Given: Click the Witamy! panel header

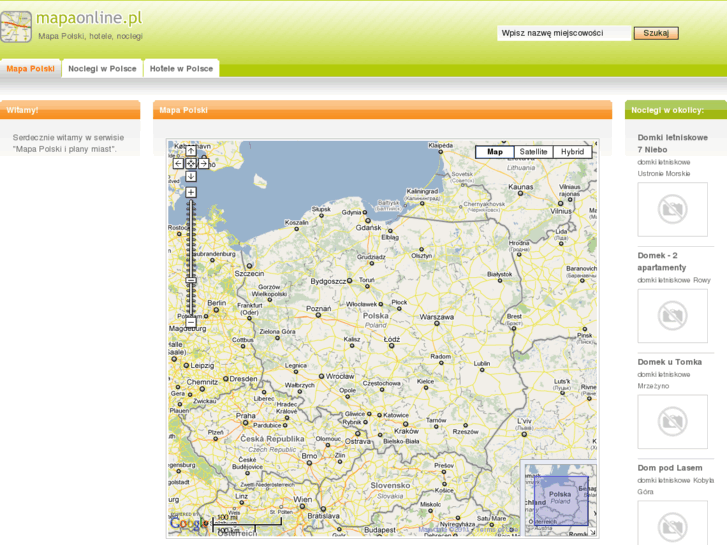Looking at the screenshot, I should click(x=70, y=110).
